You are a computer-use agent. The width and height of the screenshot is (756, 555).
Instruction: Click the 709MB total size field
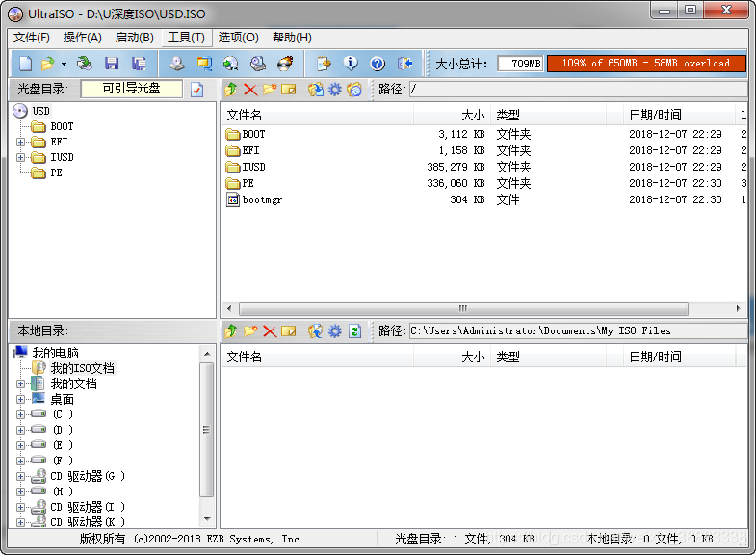tap(520, 64)
